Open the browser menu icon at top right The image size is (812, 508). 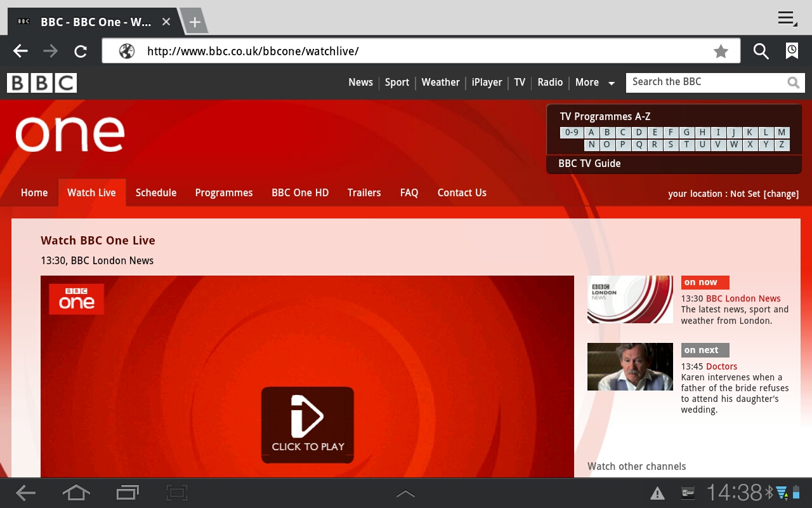click(x=787, y=18)
